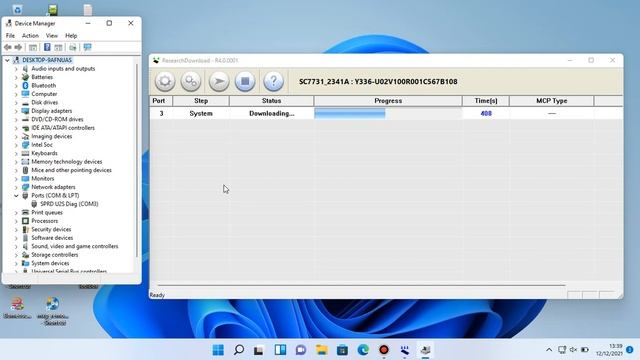
Task: Click the Batteries category icon
Action: 25,77
